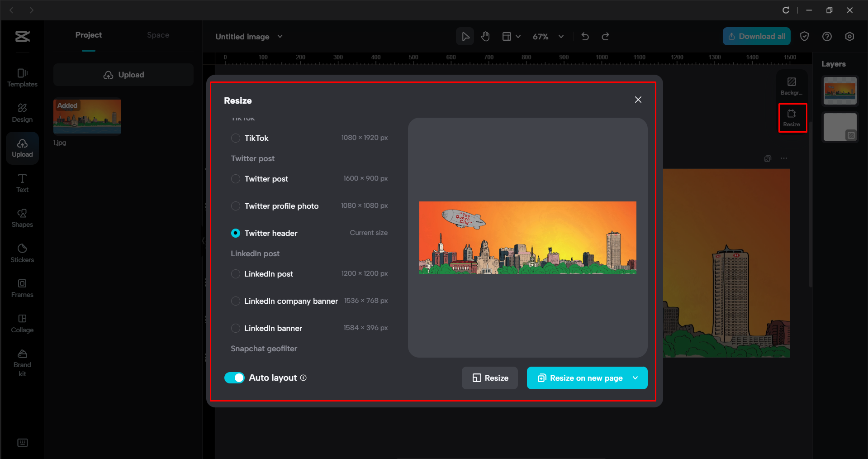Activate the hand pan tool in the toolbar
Viewport: 868px width, 459px height.
tap(485, 36)
